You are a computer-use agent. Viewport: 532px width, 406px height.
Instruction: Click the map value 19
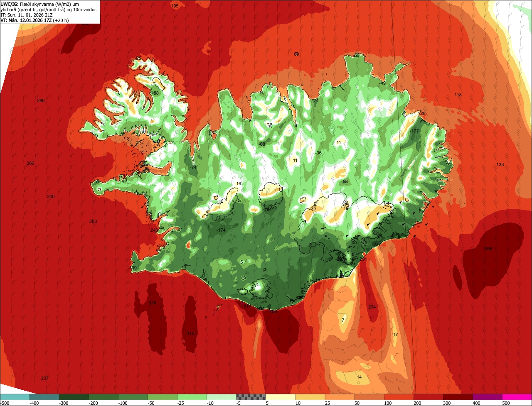[x=239, y=183]
